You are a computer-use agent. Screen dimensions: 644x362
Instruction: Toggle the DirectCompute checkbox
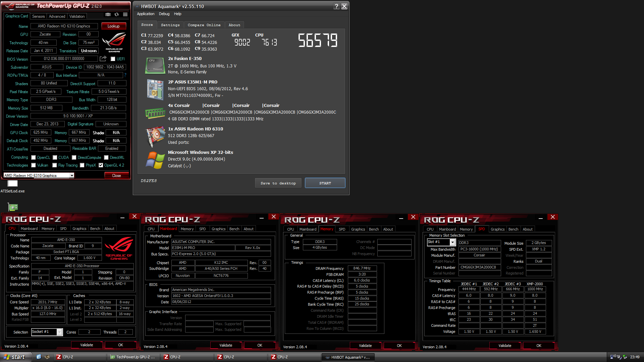click(74, 158)
